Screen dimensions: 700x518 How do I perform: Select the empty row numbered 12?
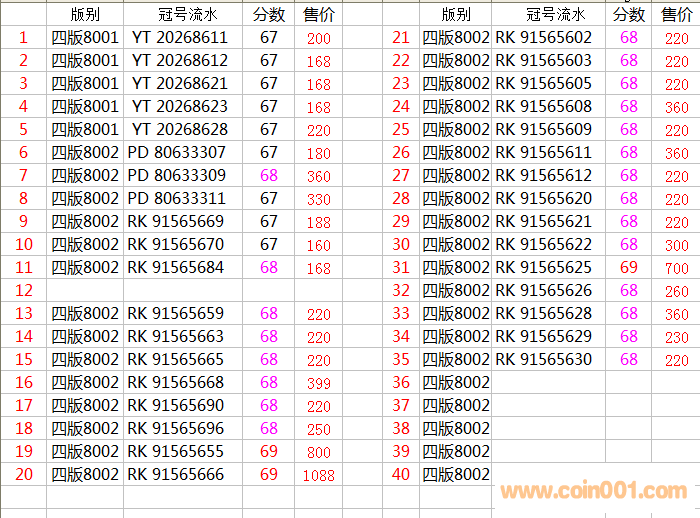click(x=24, y=291)
